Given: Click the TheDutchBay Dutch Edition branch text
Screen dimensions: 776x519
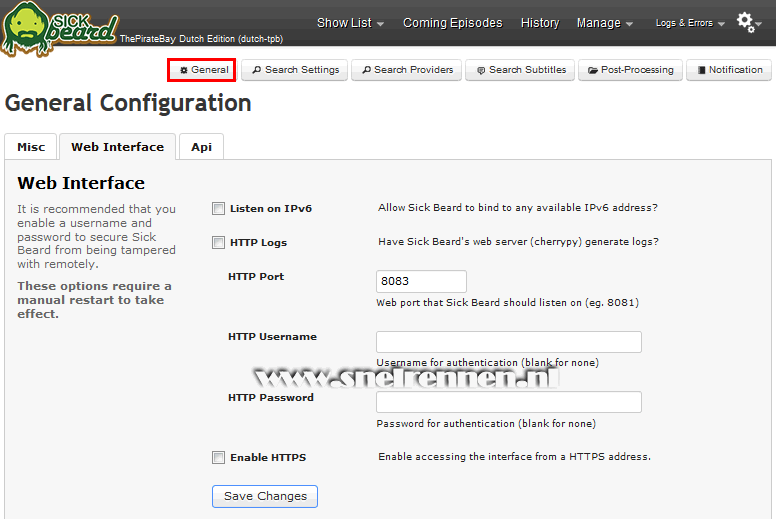Looking at the screenshot, I should click(201, 39).
